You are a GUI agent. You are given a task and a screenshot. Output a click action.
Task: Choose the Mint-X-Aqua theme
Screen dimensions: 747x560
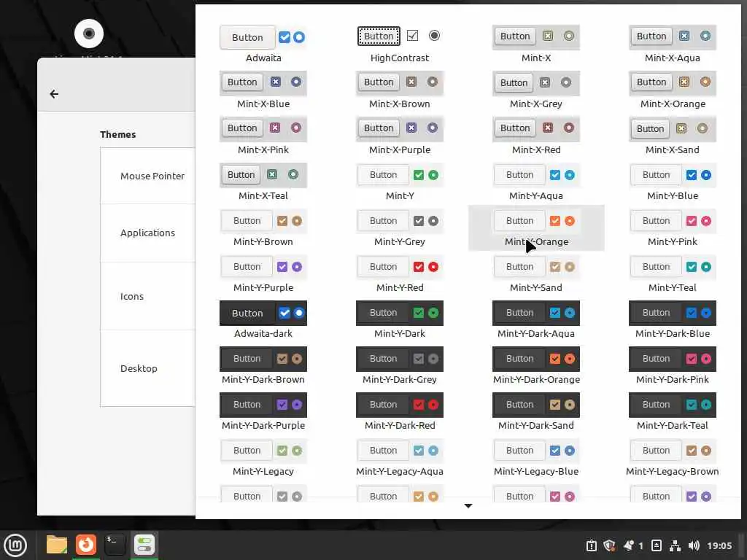point(672,44)
